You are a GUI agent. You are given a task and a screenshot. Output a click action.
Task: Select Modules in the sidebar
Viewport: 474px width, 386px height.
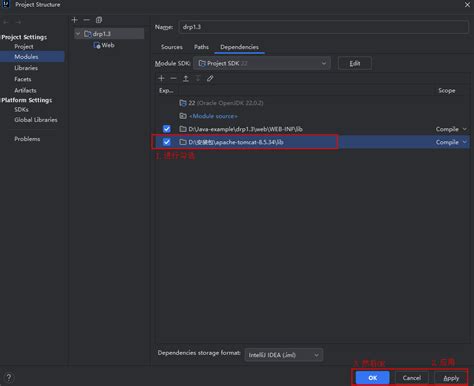(32, 57)
